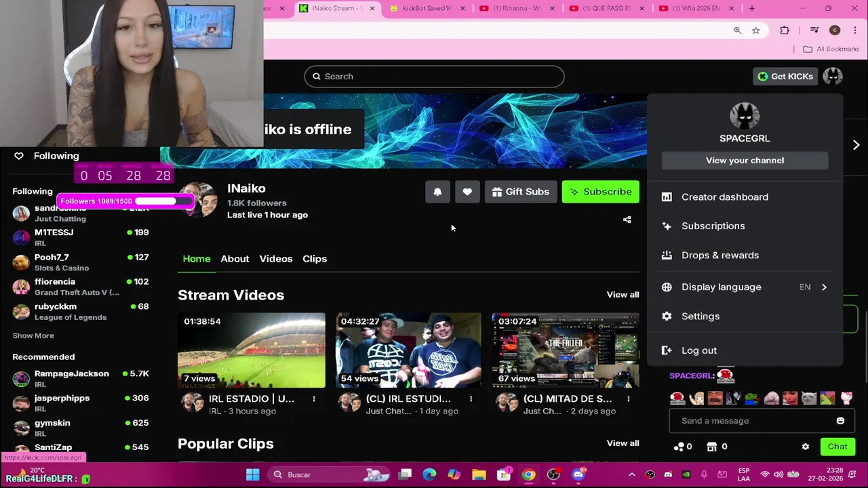Screen dimensions: 868x488
Task: Open File Explorer from the taskbar
Action: click(x=479, y=474)
